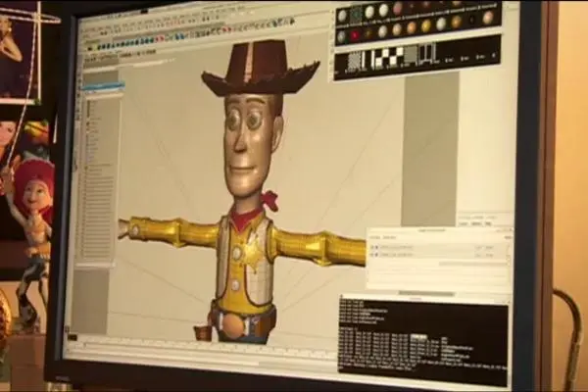Toggle the first layer row's visibility box
Image resolution: width=588 pixels, height=392 pixels.
coord(372,247)
